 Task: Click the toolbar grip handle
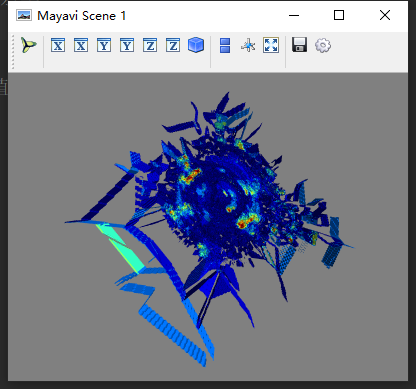[x=13, y=52]
